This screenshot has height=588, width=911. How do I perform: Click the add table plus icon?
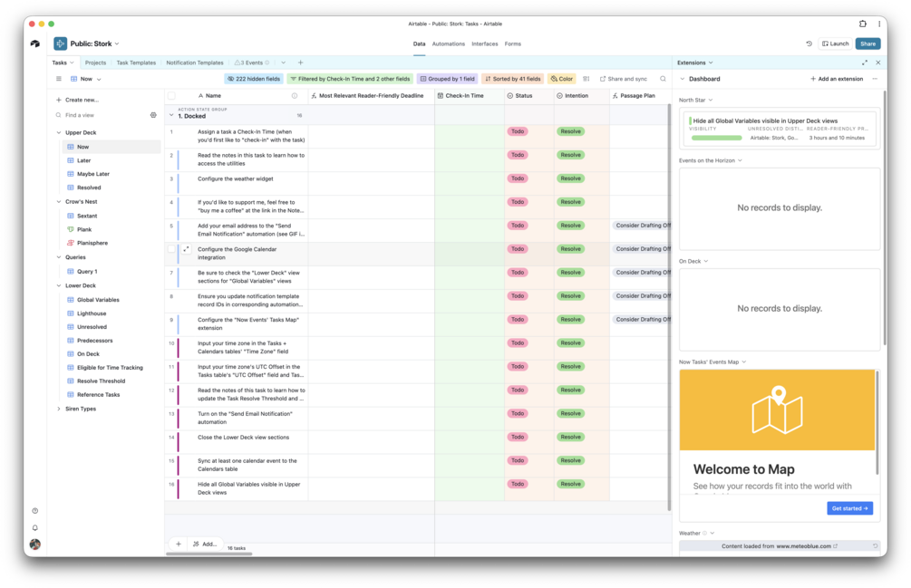pos(300,63)
